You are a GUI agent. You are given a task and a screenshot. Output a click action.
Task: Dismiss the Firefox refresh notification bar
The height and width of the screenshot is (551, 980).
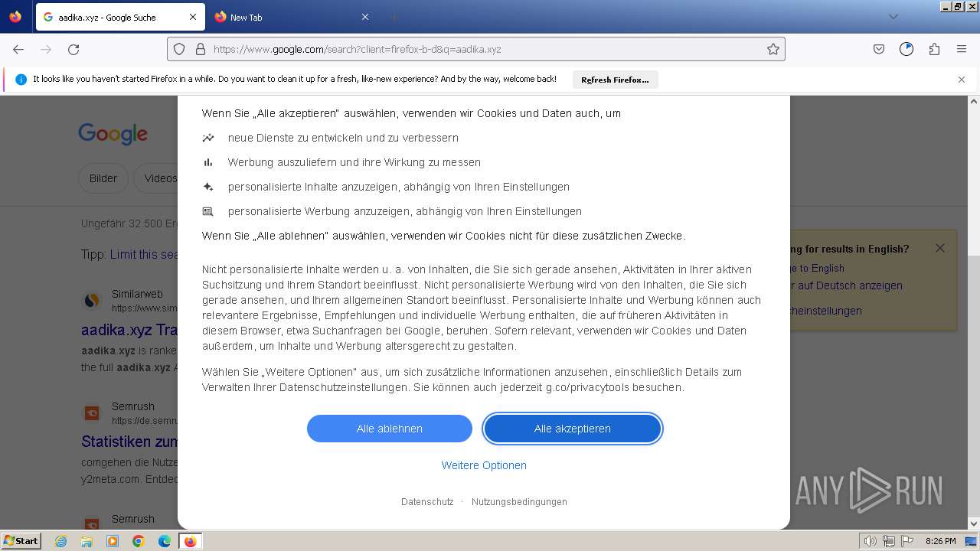[962, 80]
